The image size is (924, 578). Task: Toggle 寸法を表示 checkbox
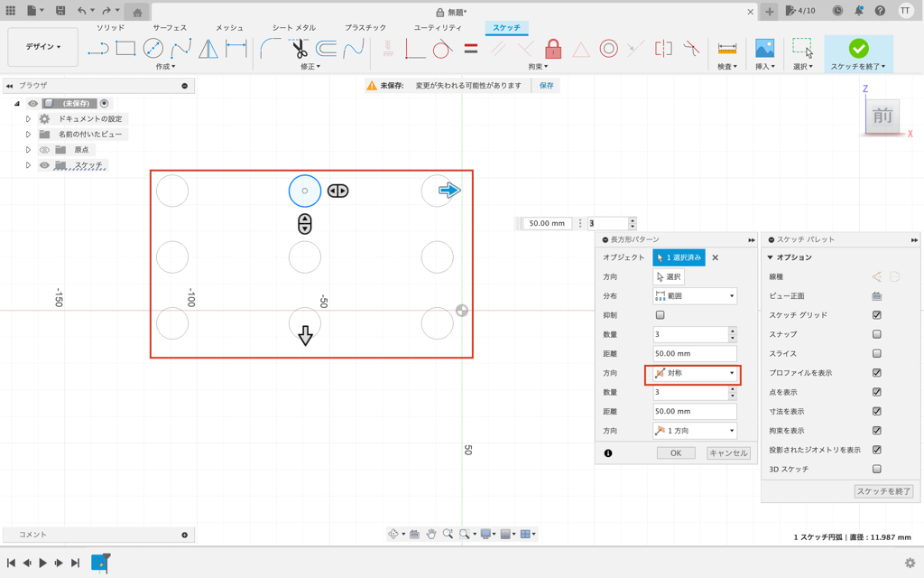[877, 411]
